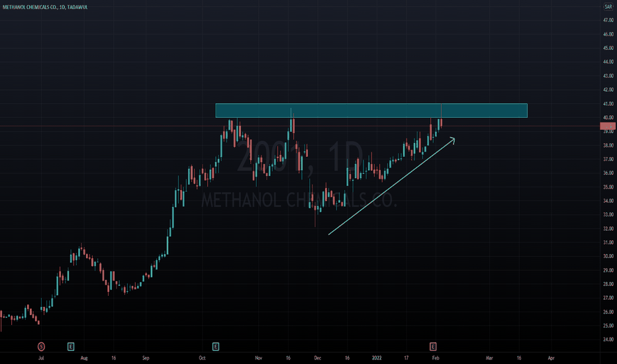Click the 36.00 price axis label
This screenshot has height=364, width=617.
coord(608,173)
